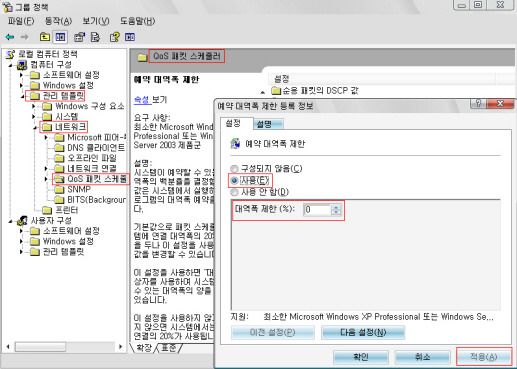Click the tree pane horizontal scrollbar thumb
The height and width of the screenshot is (369, 517).
40,347
